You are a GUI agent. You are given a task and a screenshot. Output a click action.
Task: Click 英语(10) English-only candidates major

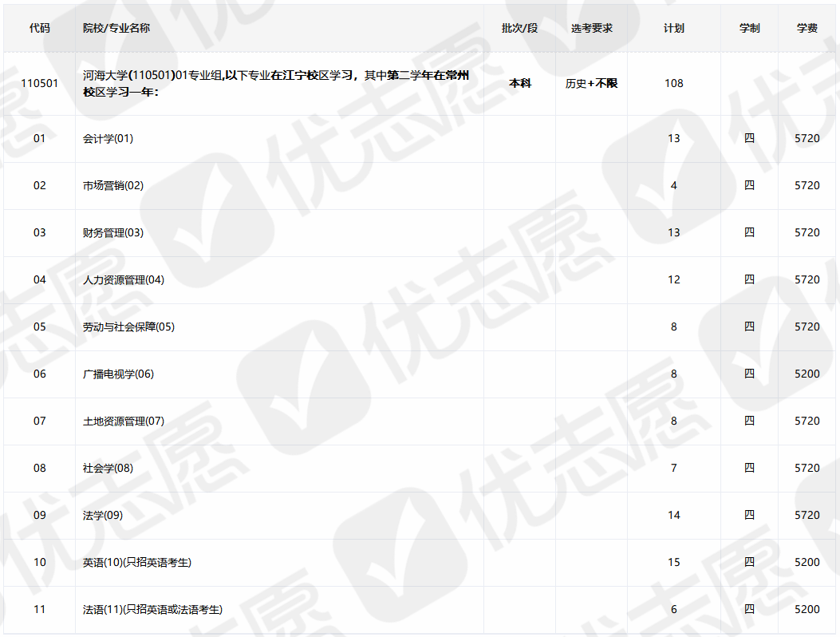point(137,562)
